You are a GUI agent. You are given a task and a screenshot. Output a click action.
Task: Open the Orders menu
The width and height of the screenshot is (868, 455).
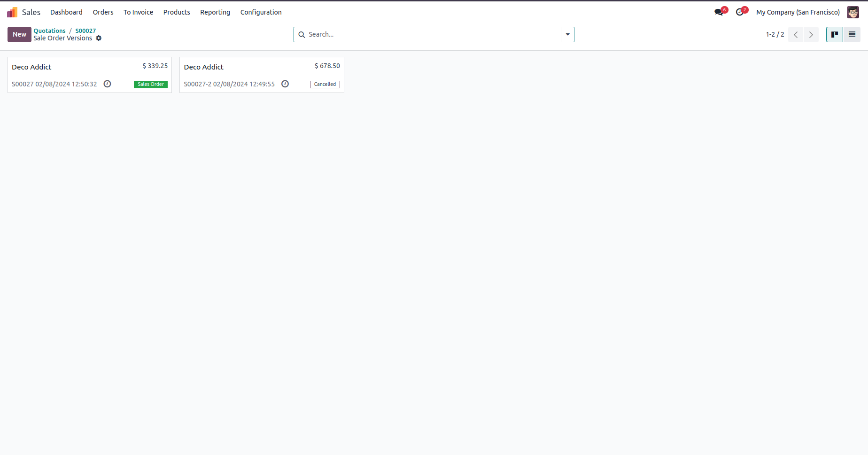coord(103,12)
